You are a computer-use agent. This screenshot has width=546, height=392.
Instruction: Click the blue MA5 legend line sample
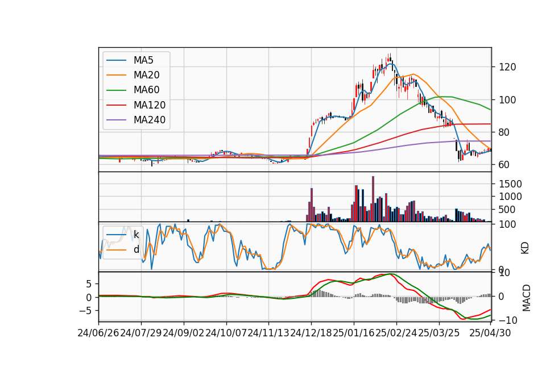click(x=116, y=61)
